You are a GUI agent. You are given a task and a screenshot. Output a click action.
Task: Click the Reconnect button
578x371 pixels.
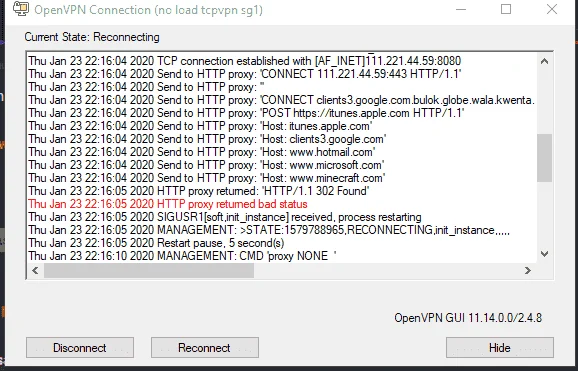pos(205,347)
